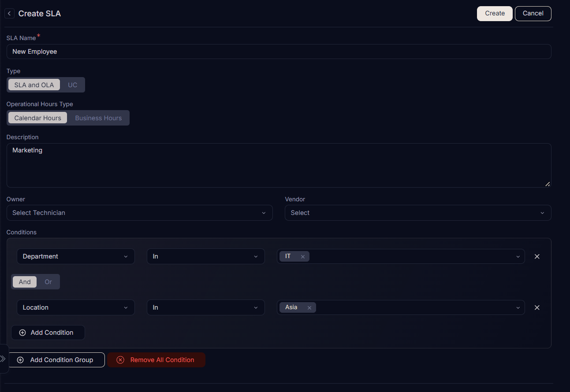
Task: Choose Business Hours operational type
Action: point(98,118)
